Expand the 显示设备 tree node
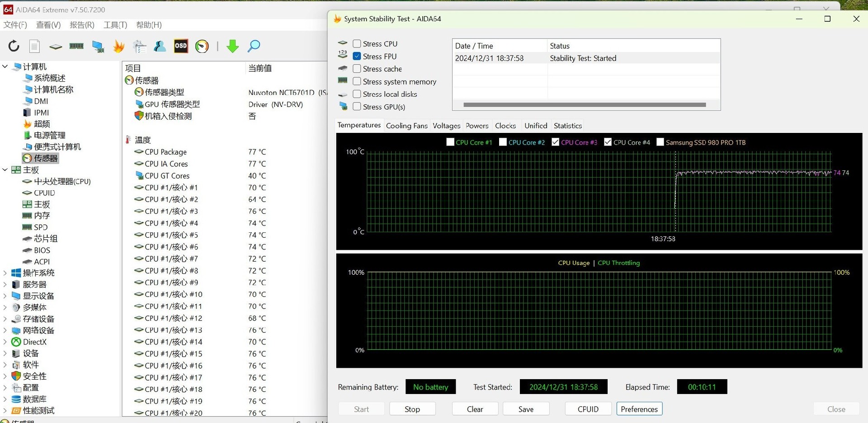 coord(5,296)
